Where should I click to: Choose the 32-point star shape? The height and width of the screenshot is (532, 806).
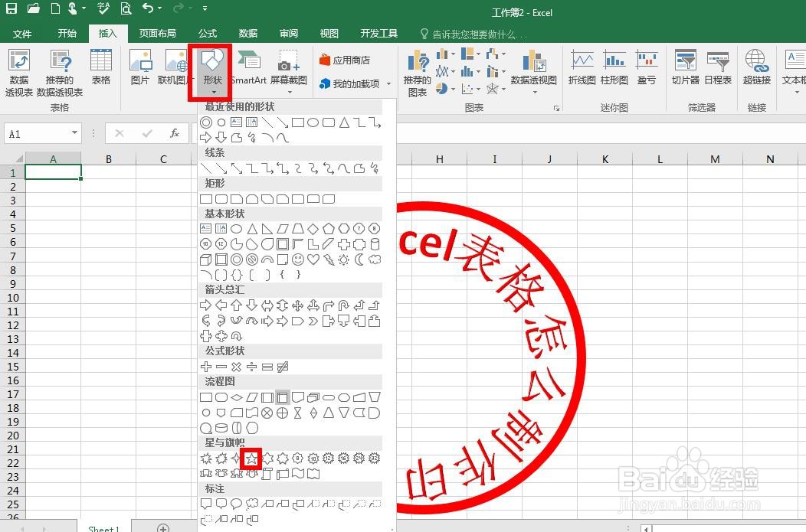click(375, 458)
